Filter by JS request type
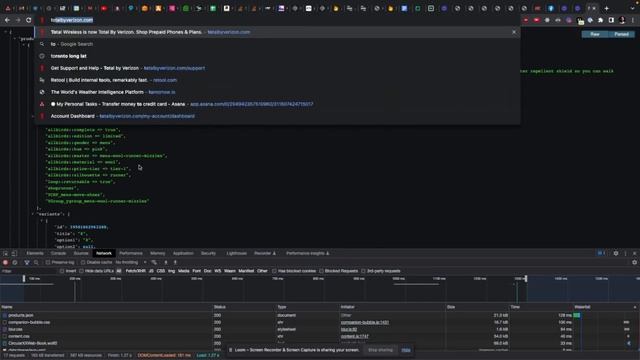Screen dimensions: 640x360 [x=151, y=271]
